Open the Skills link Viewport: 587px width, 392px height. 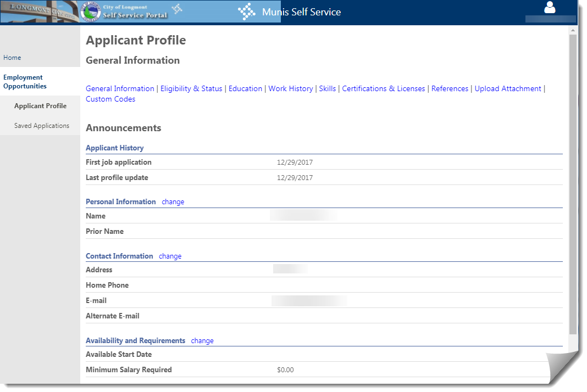pos(327,88)
